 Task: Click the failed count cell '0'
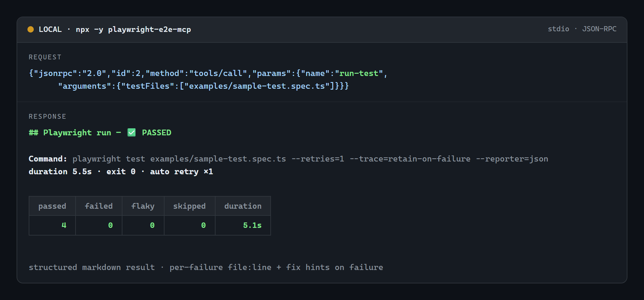(x=99, y=225)
